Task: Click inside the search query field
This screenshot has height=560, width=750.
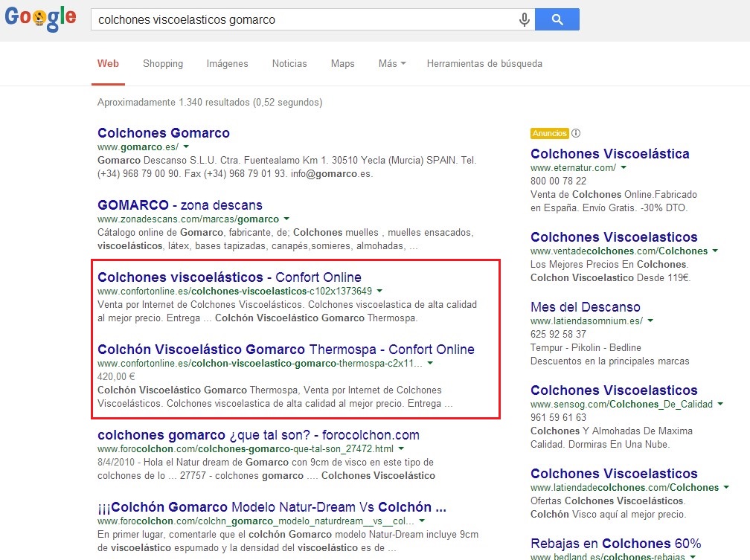Action: point(298,20)
